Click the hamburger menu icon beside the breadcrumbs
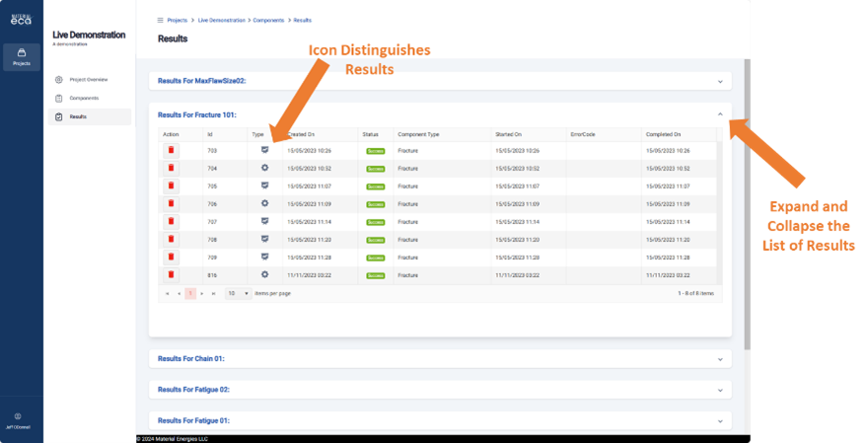Image resolution: width=868 pixels, height=443 pixels. [161, 20]
